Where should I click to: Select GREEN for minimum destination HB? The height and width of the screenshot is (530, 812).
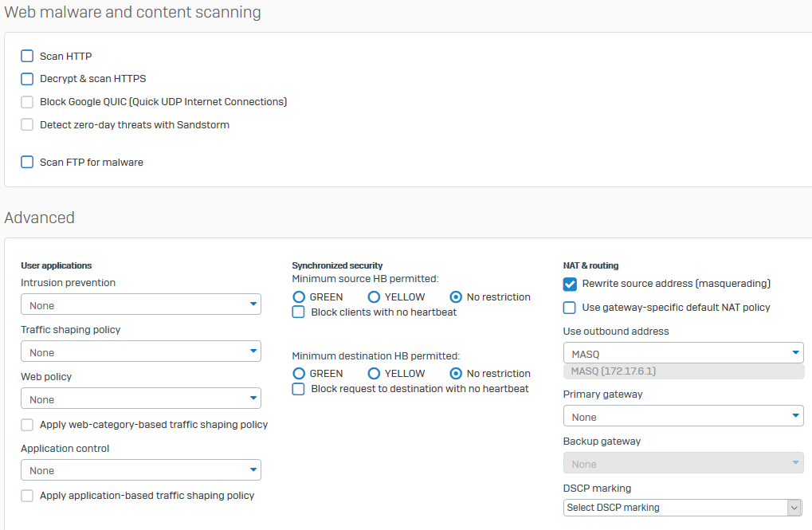(299, 373)
